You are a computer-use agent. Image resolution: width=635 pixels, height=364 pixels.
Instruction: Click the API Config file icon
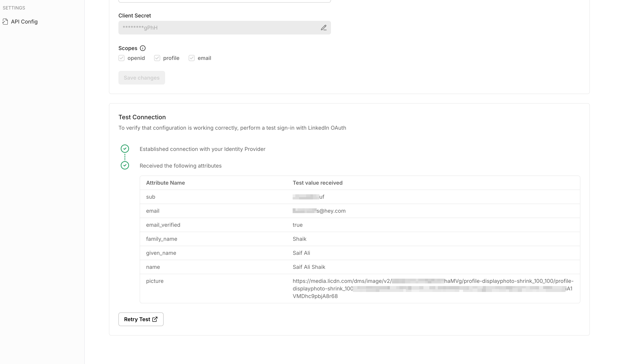(x=5, y=22)
